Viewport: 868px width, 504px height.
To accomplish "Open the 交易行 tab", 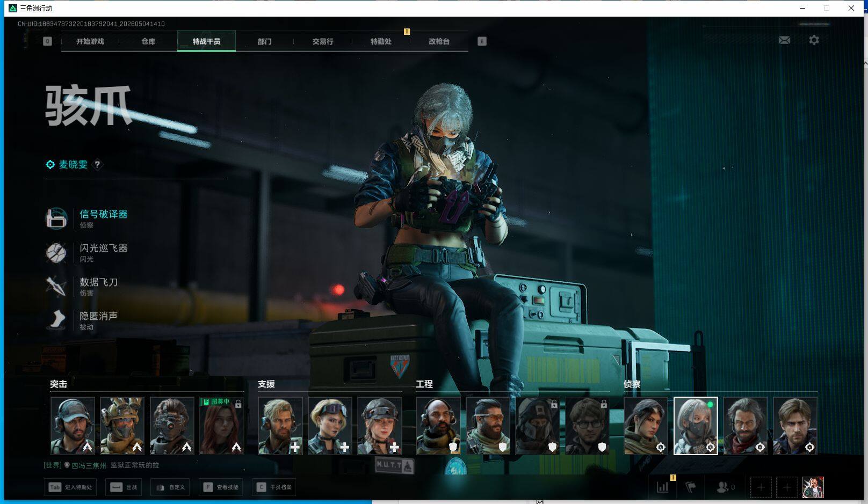I will [x=323, y=41].
